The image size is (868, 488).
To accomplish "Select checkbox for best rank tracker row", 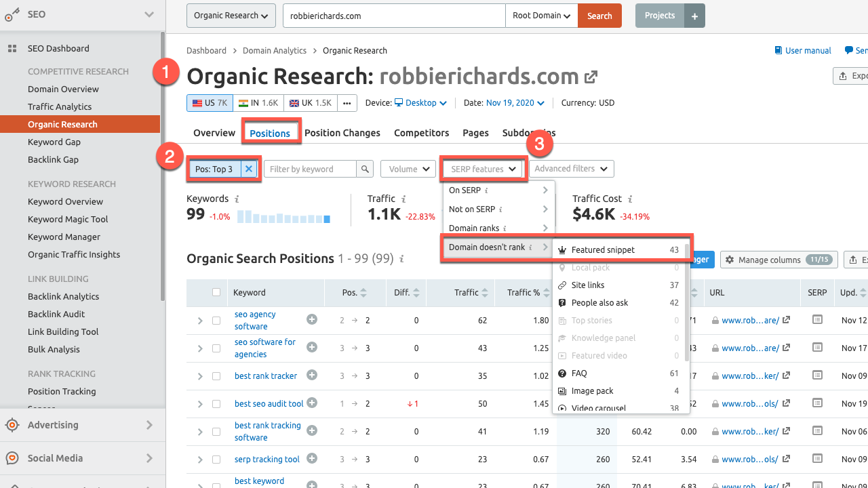I will (216, 376).
